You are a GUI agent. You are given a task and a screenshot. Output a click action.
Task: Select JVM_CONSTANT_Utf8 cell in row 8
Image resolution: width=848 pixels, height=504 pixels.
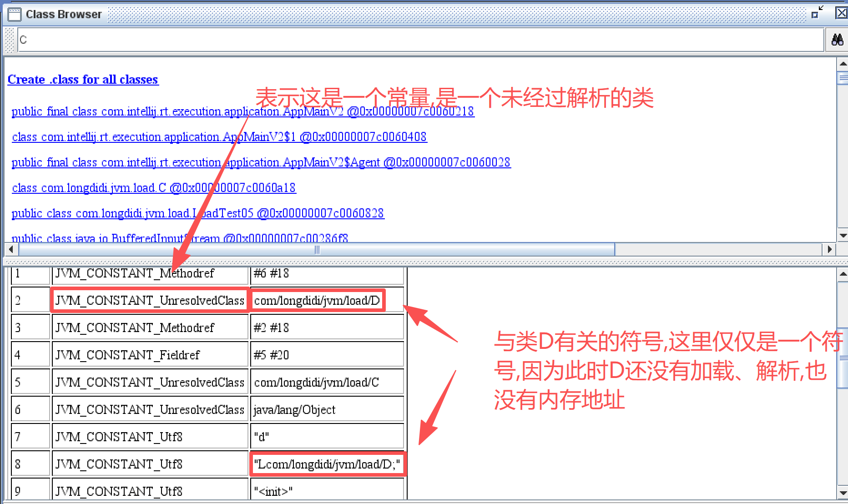(x=150, y=464)
